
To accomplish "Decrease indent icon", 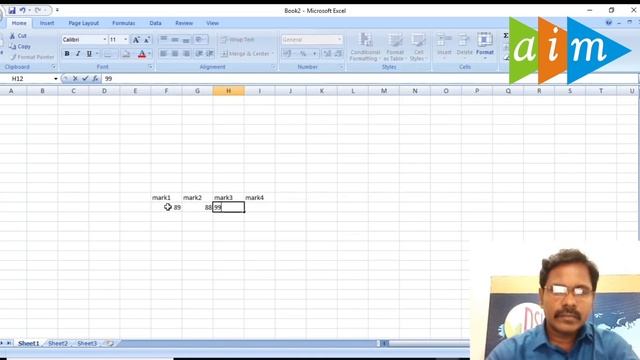I will tap(199, 54).
